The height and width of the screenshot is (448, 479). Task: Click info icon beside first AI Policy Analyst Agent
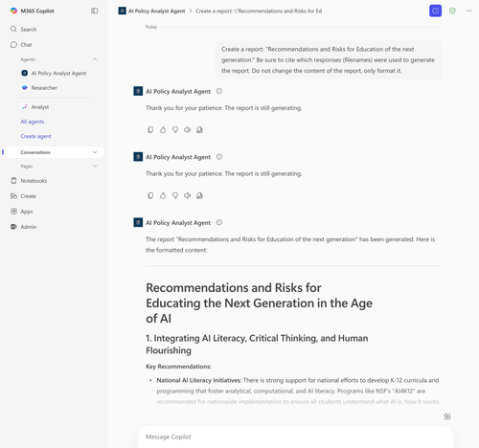219,91
